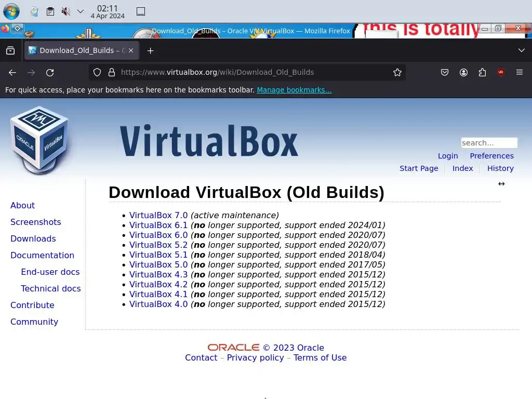Unmute the audio volume icon
This screenshot has width=532, height=399.
tap(65, 11)
